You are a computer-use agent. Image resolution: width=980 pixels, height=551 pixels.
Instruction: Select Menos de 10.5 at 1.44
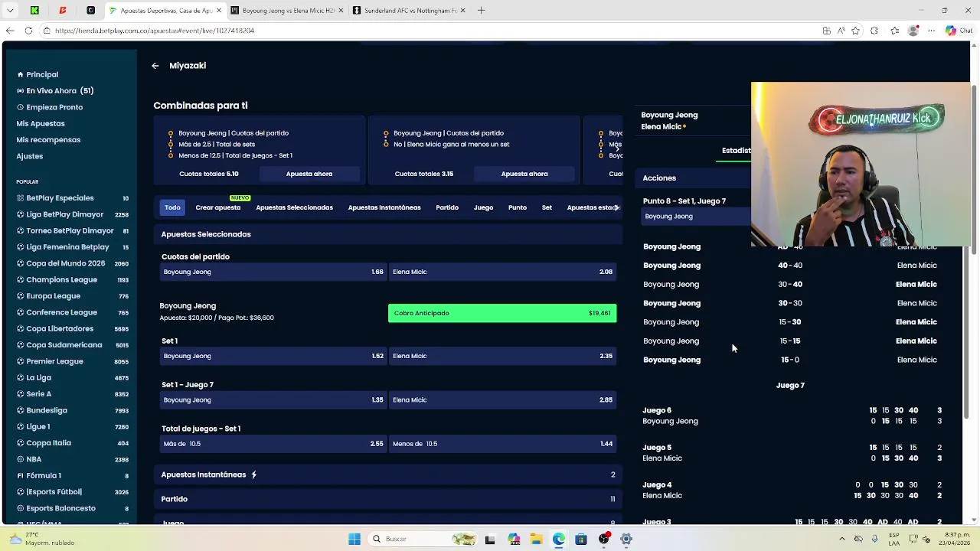(x=502, y=444)
